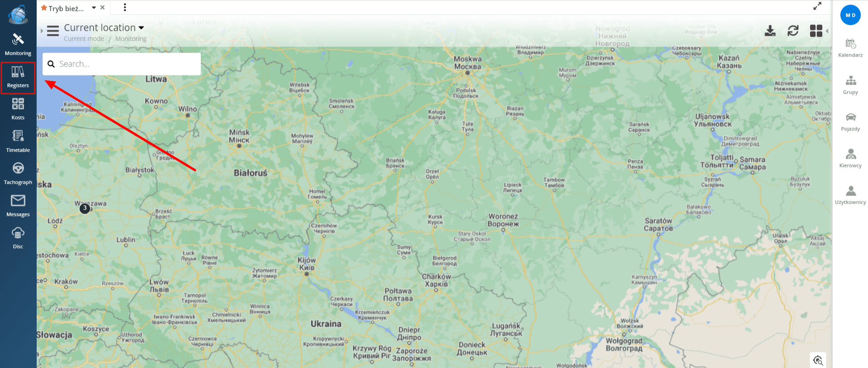The height and width of the screenshot is (368, 868).
Task: Open the Tryb bież... tab dropdown arrow
Action: coord(94,8)
